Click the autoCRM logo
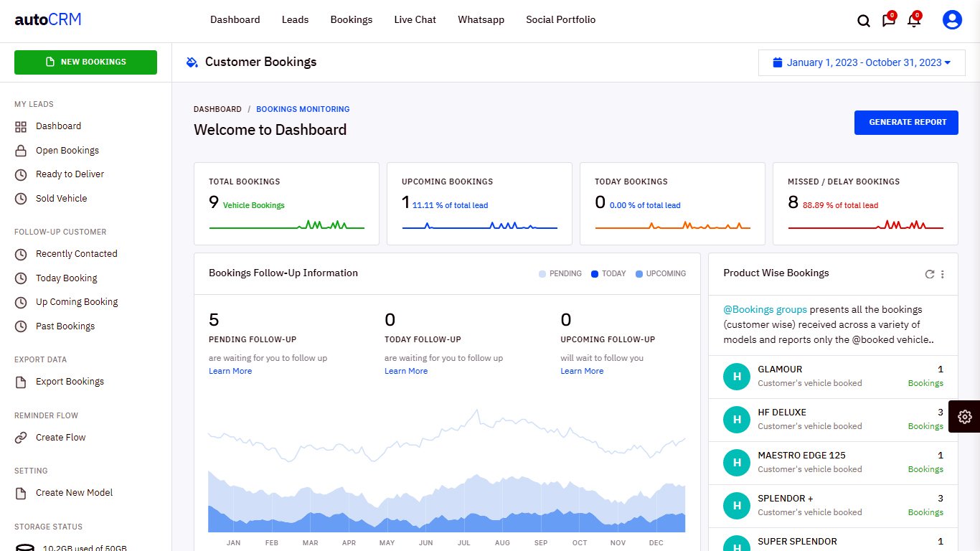This screenshot has width=980, height=551. point(48,19)
